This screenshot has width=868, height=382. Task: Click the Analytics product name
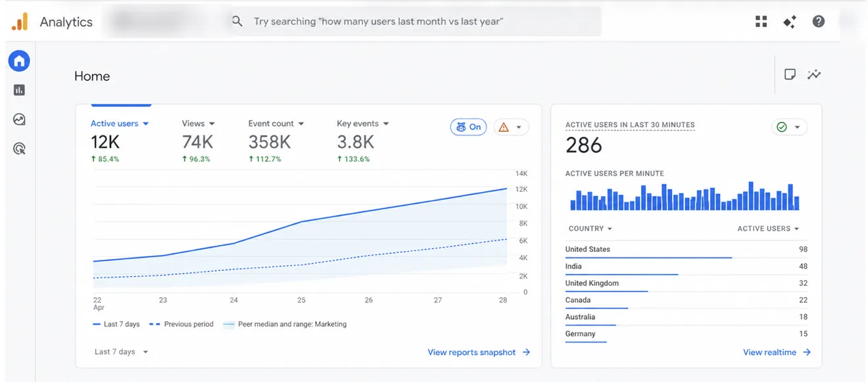[x=66, y=22]
